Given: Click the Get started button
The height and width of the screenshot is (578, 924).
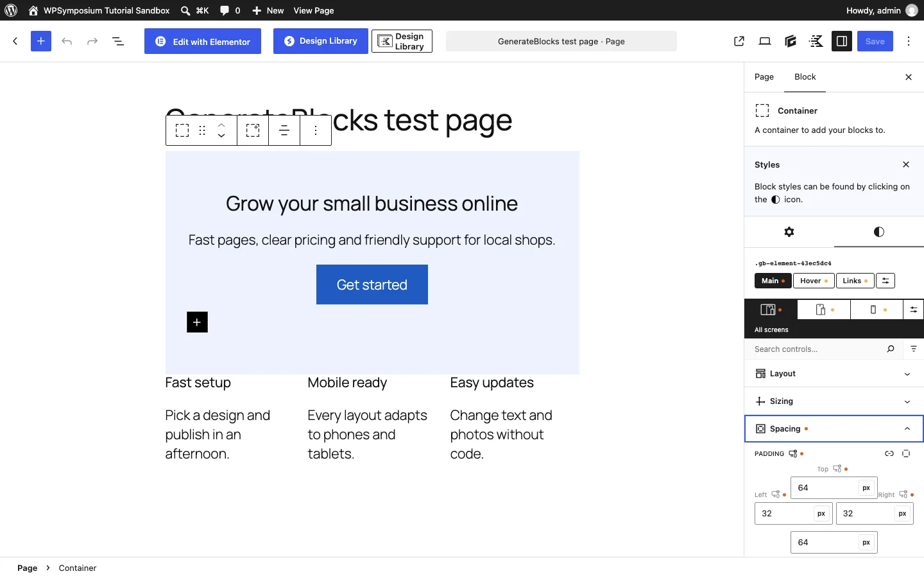Looking at the screenshot, I should [x=372, y=285].
